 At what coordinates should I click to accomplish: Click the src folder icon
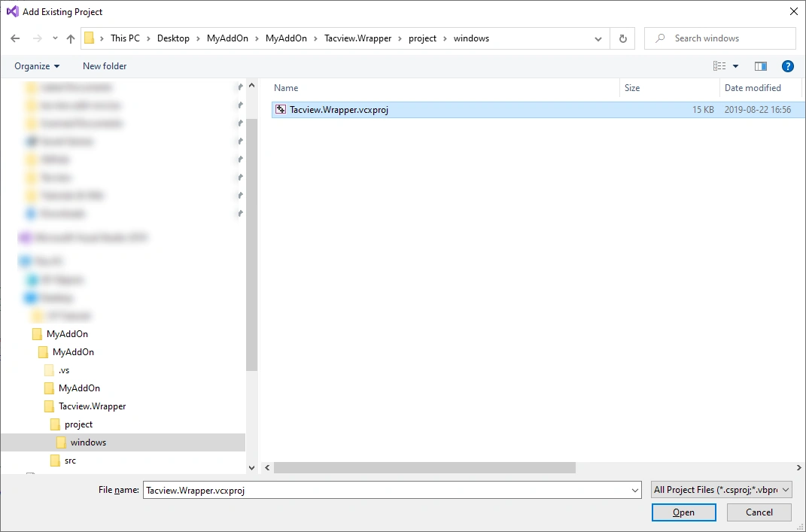pyautogui.click(x=55, y=461)
